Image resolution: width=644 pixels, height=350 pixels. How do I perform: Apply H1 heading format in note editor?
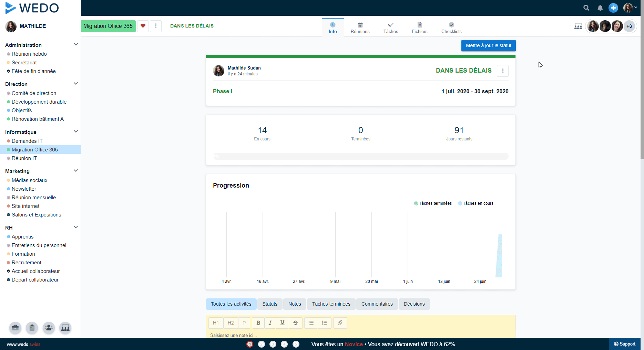coord(216,323)
